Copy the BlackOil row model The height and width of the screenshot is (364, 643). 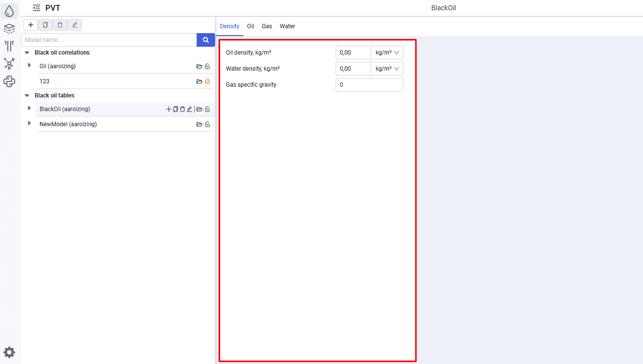[x=176, y=109]
